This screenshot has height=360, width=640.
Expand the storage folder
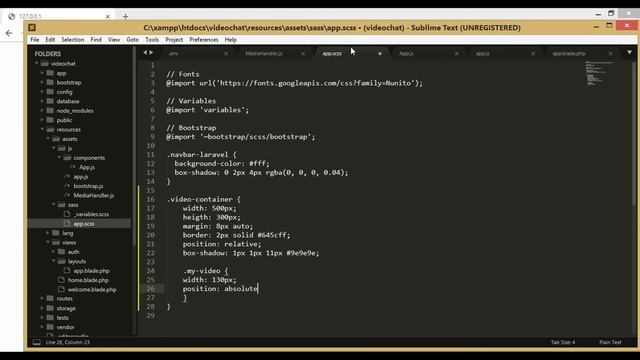pos(42,308)
